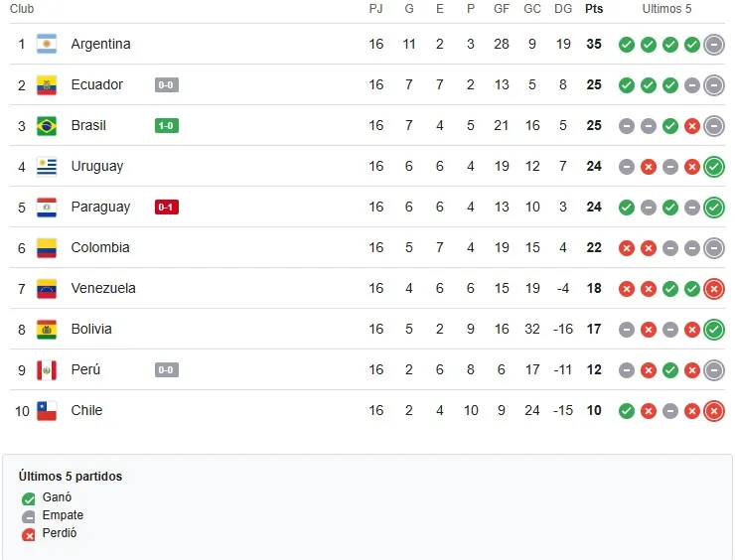735x560 pixels.
Task: Click Argentina's most recent draw icon
Action: 714,45
